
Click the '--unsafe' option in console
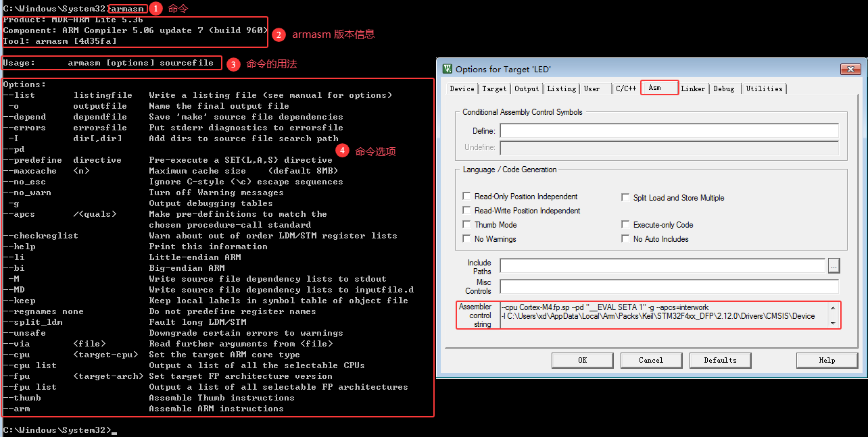click(24, 333)
